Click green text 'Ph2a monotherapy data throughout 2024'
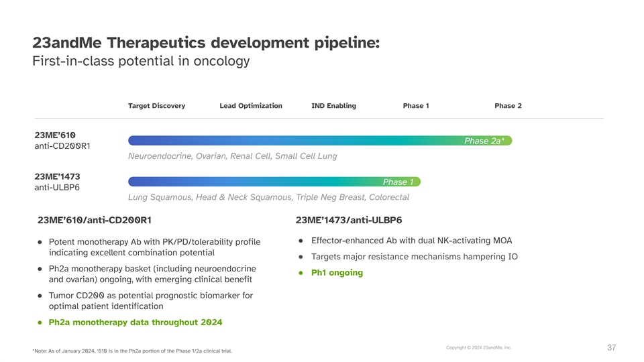 [x=136, y=322]
